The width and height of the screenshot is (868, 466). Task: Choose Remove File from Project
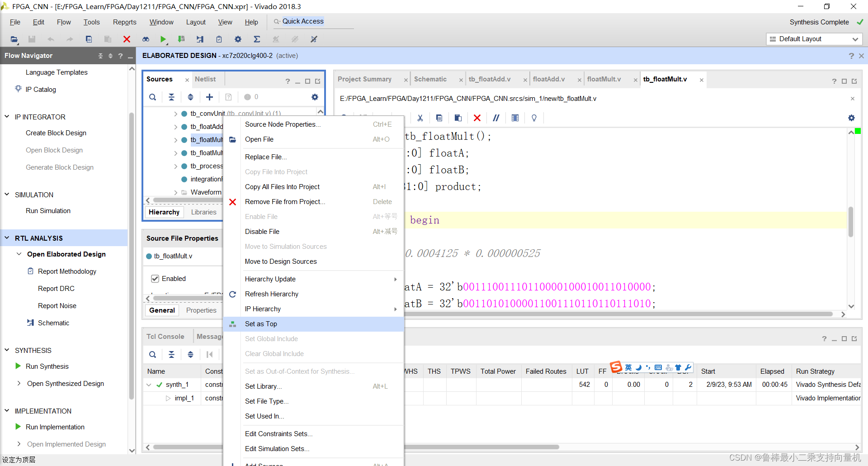tap(313, 202)
